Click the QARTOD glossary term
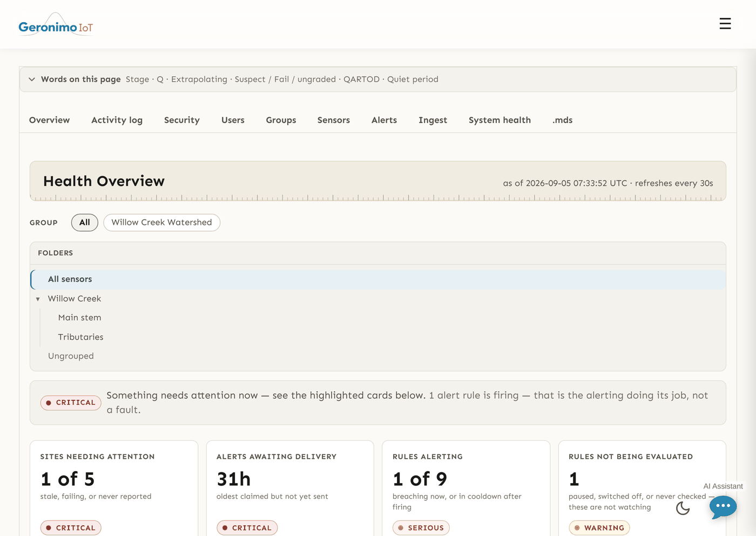Image resolution: width=756 pixels, height=536 pixels. pos(361,79)
